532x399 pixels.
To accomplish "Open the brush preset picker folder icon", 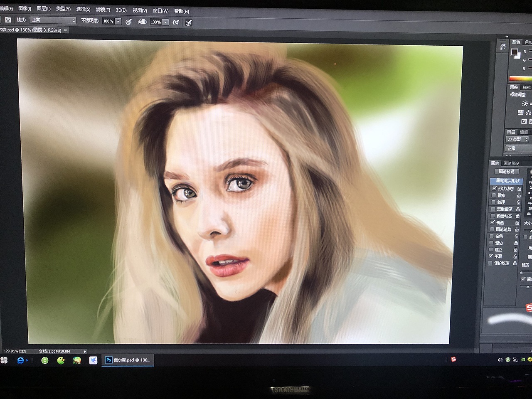I will point(8,20).
